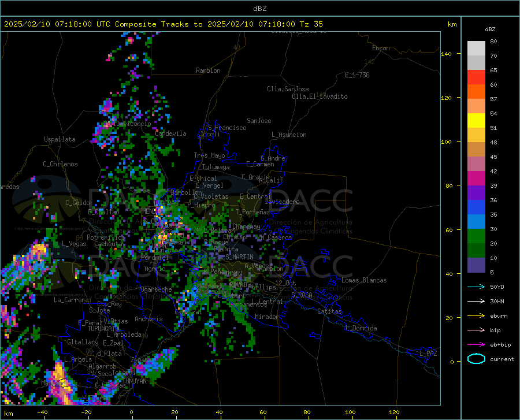Click the S_MARTIN city label

(239, 257)
